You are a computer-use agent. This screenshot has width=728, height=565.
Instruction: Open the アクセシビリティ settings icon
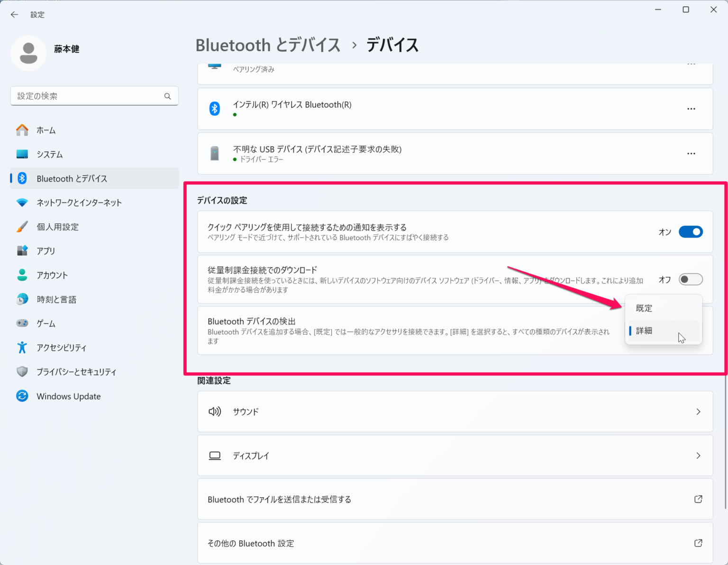tap(22, 347)
